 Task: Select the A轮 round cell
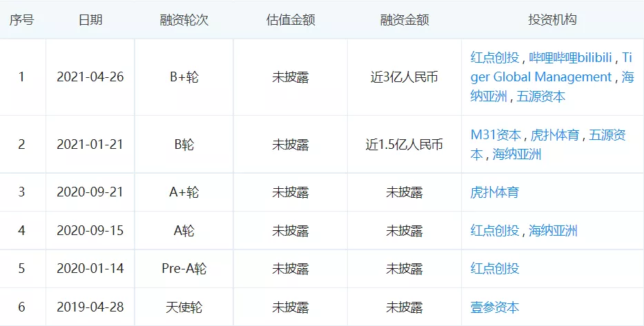pyautogui.click(x=184, y=230)
